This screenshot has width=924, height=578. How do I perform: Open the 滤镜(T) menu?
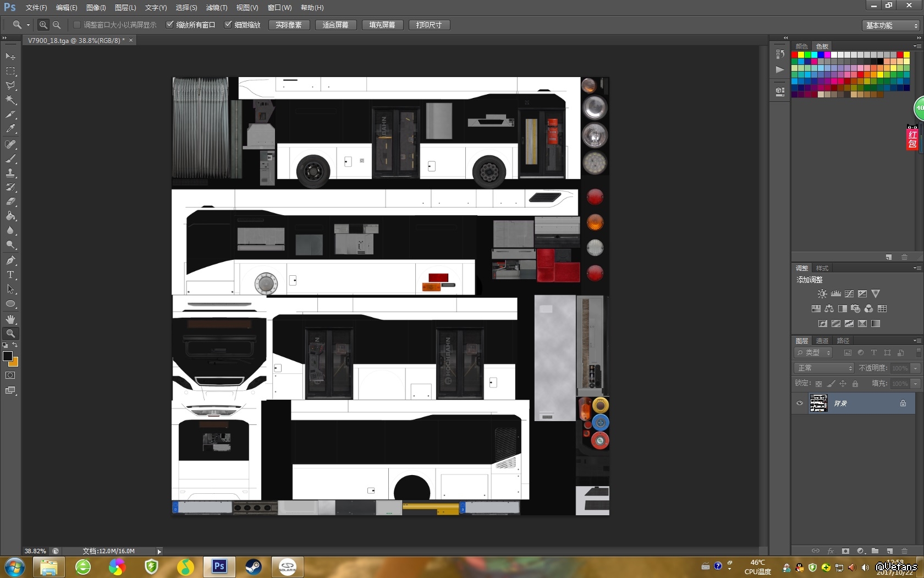(x=216, y=8)
